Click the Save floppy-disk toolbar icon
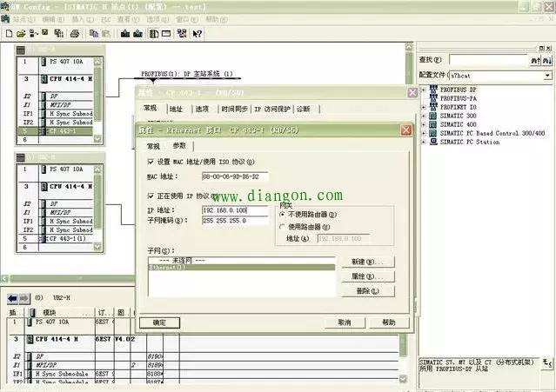Screen dimensions: 556x392 45,32
